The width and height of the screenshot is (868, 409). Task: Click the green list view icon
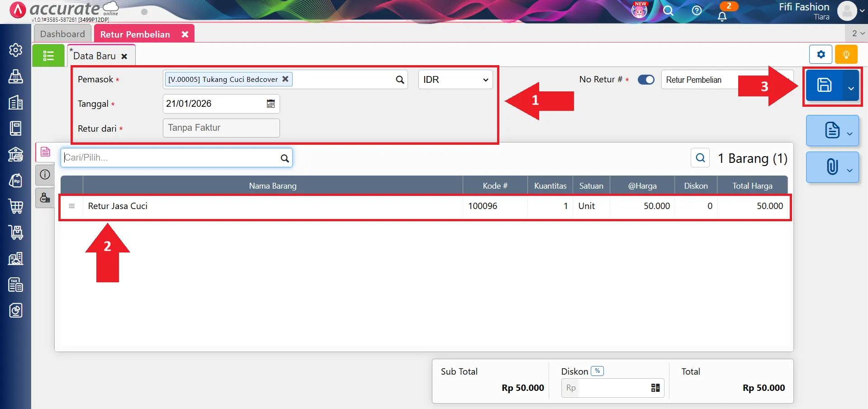coord(48,56)
